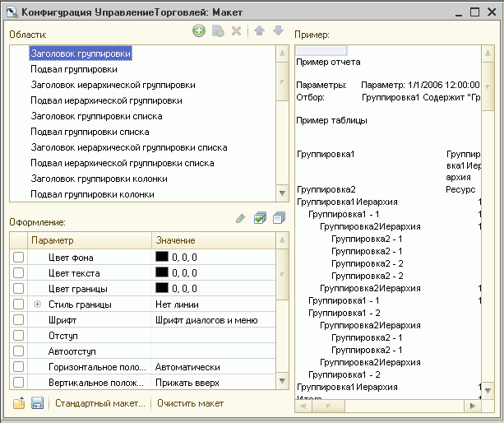
Task: Toggle checkbox for Стиль границы
Action: point(18,304)
